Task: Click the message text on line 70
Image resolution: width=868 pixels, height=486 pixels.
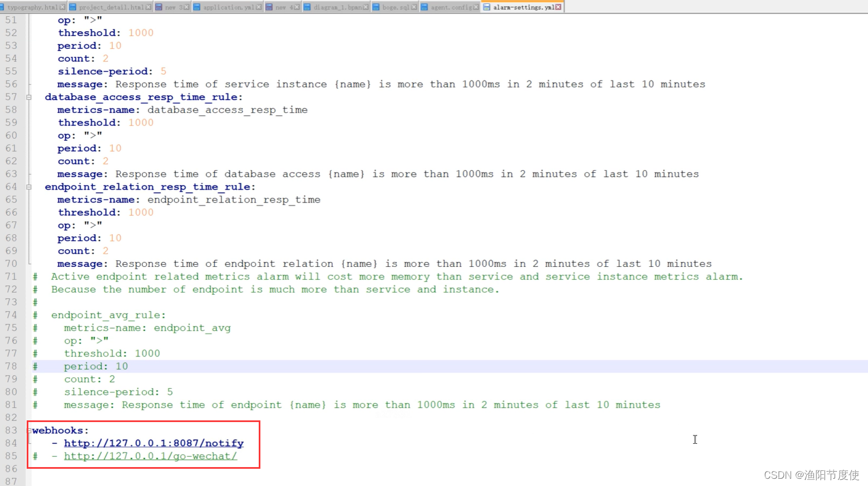Action: [384, 264]
